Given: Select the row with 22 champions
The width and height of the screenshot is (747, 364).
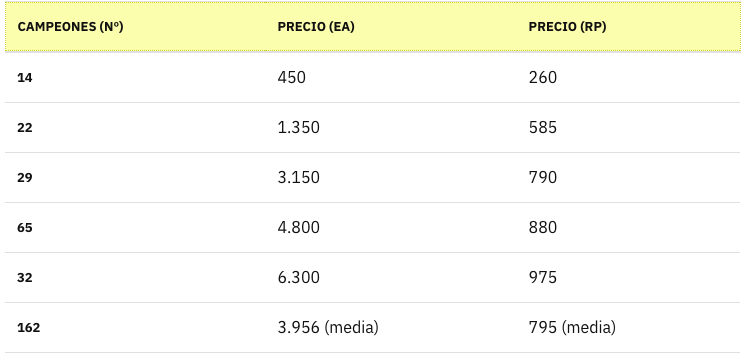Looking at the screenshot, I should (x=373, y=128).
